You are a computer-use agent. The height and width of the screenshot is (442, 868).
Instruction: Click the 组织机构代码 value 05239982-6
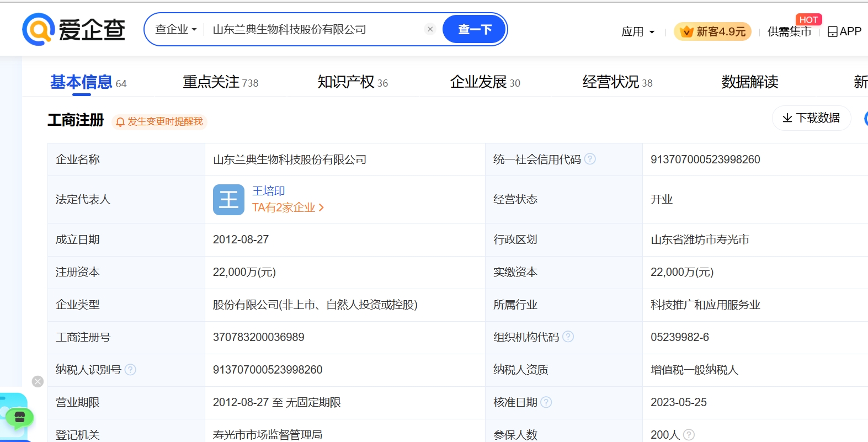pyautogui.click(x=680, y=337)
